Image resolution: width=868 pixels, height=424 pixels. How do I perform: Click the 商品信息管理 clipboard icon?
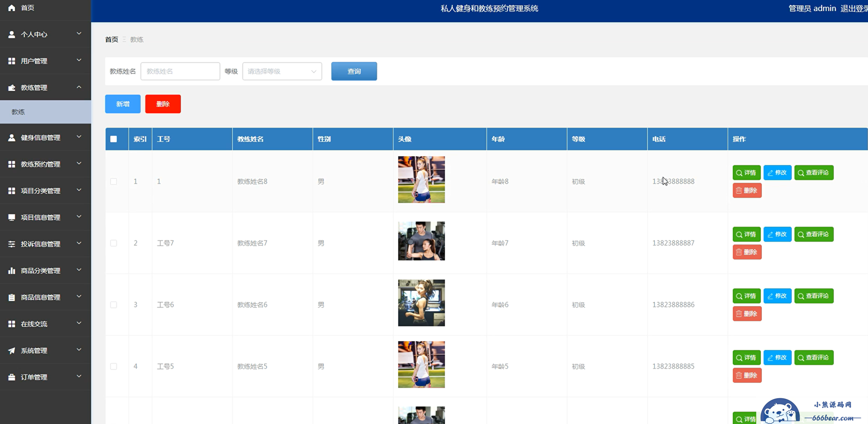[x=12, y=297]
